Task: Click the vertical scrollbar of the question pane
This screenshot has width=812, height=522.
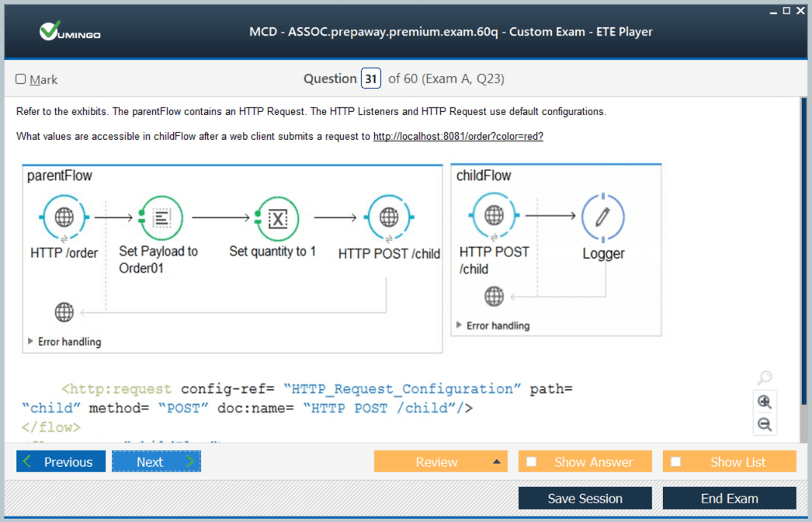Action: tap(803, 252)
